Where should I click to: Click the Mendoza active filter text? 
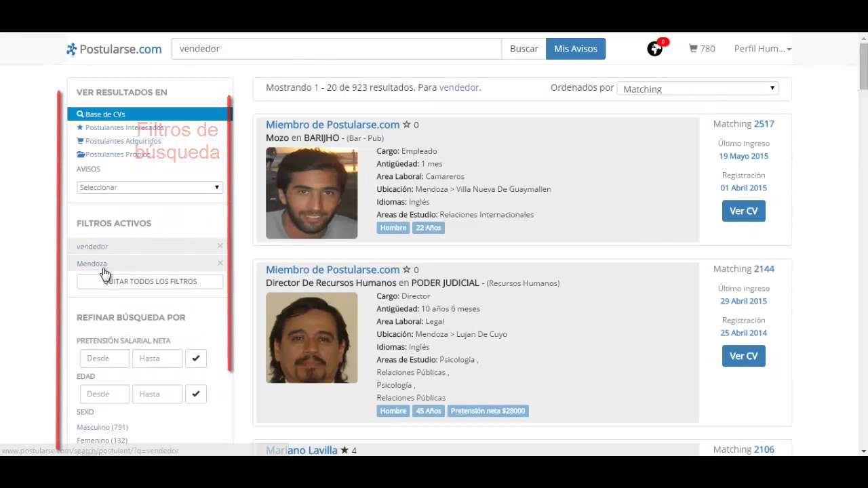click(92, 264)
